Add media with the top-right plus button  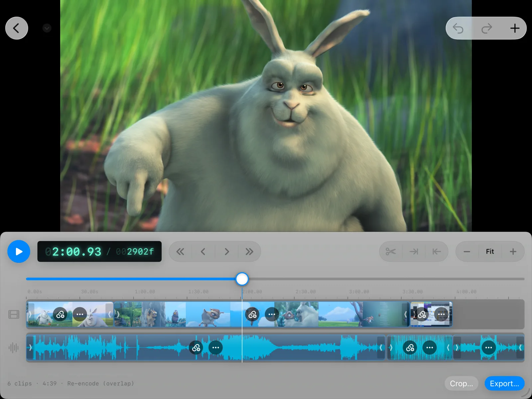[515, 28]
